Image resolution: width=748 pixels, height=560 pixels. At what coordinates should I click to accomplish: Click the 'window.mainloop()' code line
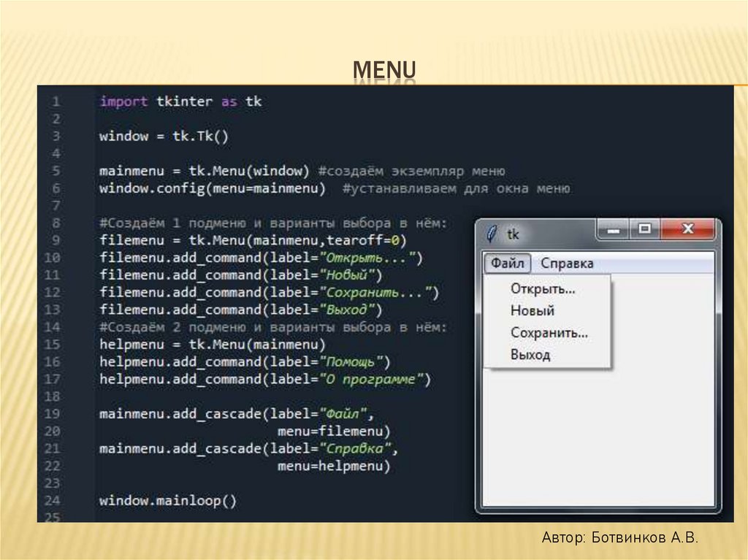click(x=168, y=501)
